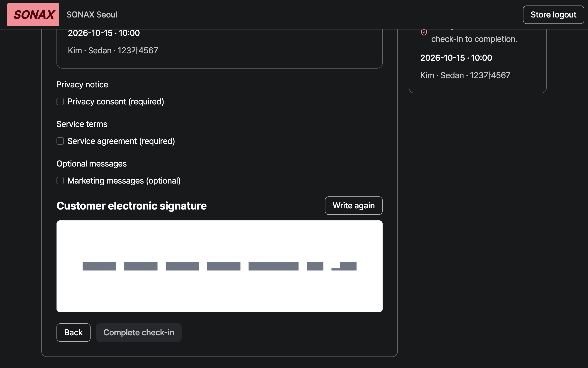Click main card's Kim · Sedan vehicle line

113,50
